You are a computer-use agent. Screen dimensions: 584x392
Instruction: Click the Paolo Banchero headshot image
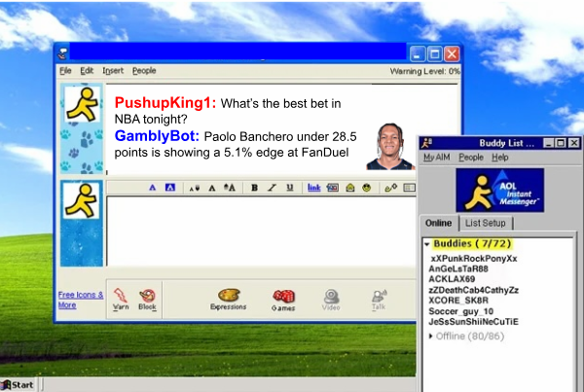coord(390,147)
